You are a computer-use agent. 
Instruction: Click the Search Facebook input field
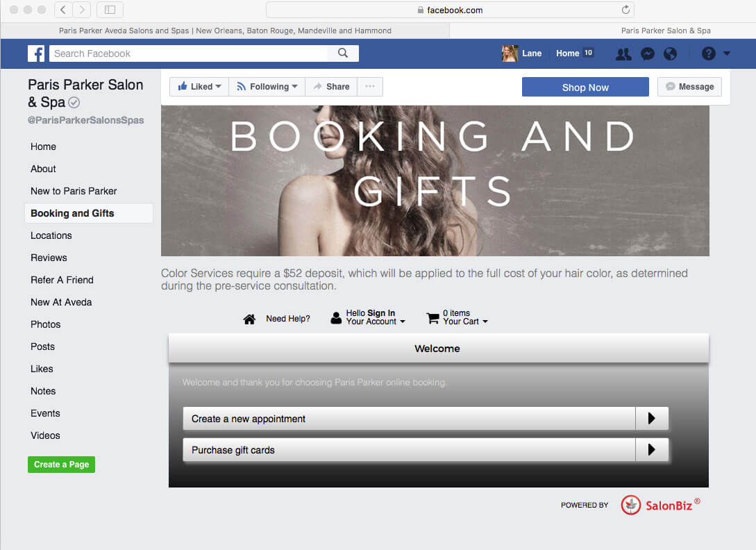pos(188,53)
